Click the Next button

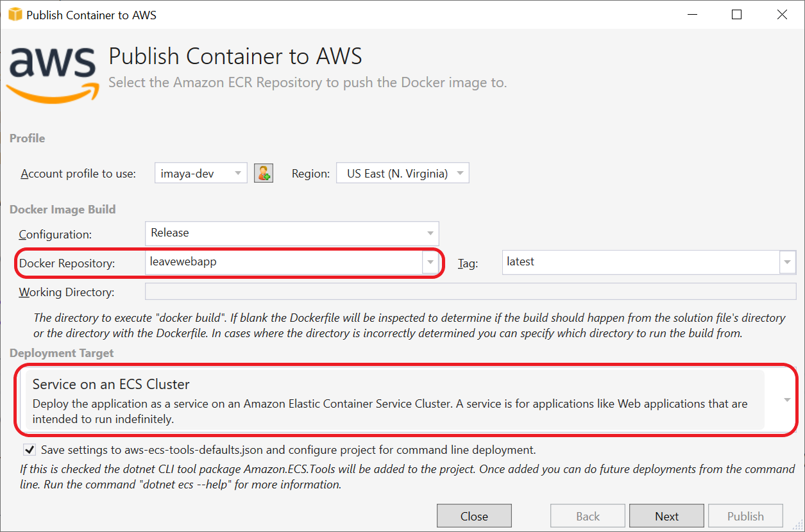click(666, 516)
